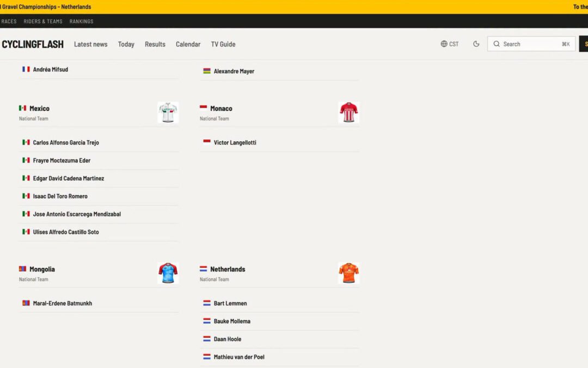
Task: Click the Mexico national team jersey
Action: [168, 112]
